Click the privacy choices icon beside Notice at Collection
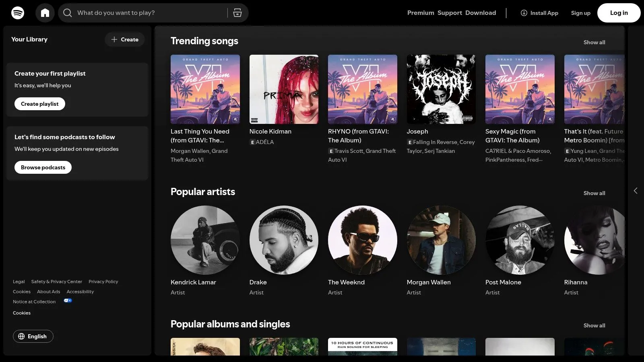The image size is (644, 362). 68,300
